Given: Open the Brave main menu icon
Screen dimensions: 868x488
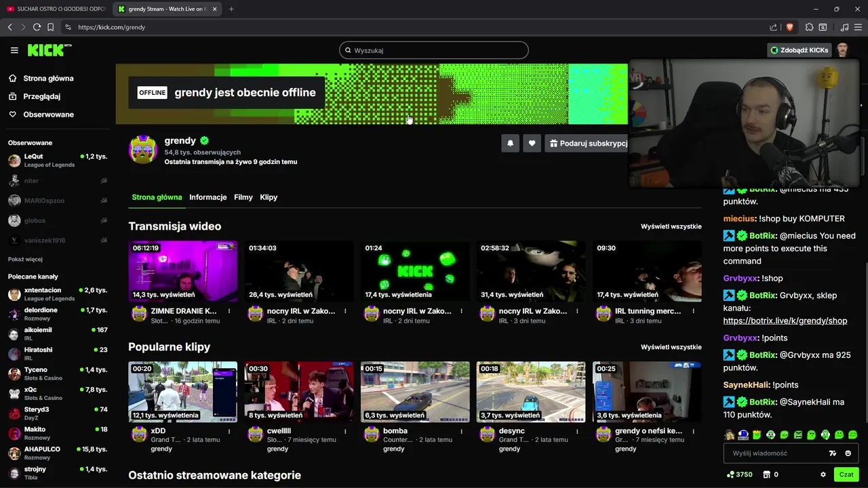Looking at the screenshot, I should (x=859, y=27).
